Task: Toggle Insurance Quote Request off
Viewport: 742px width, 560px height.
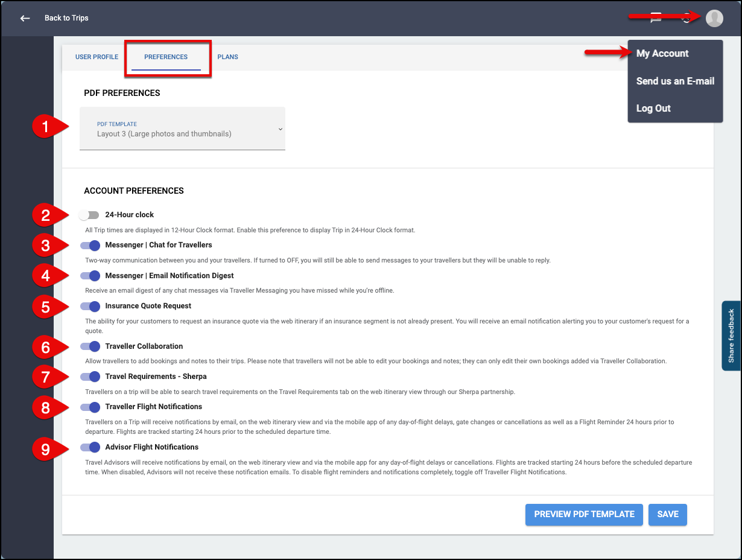Action: coord(89,306)
